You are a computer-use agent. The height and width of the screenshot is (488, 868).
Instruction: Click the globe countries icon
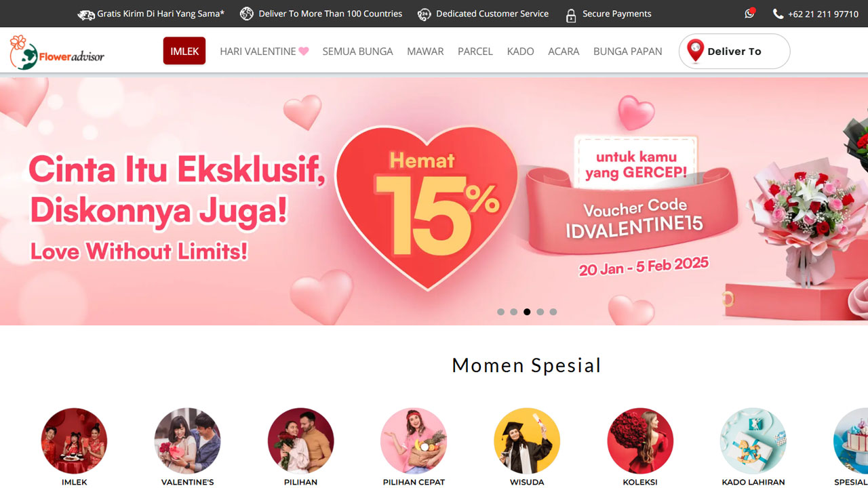tap(247, 14)
